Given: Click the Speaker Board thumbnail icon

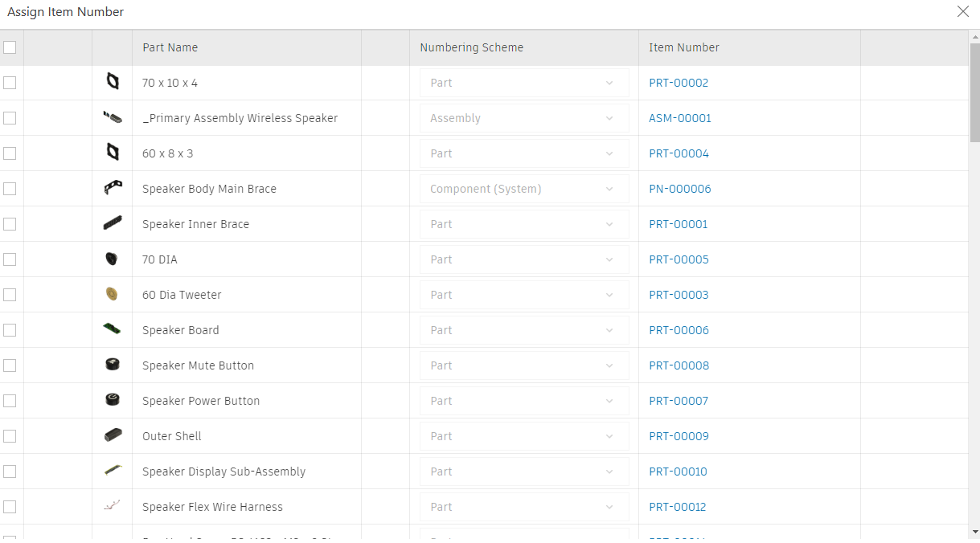Looking at the screenshot, I should [113, 329].
